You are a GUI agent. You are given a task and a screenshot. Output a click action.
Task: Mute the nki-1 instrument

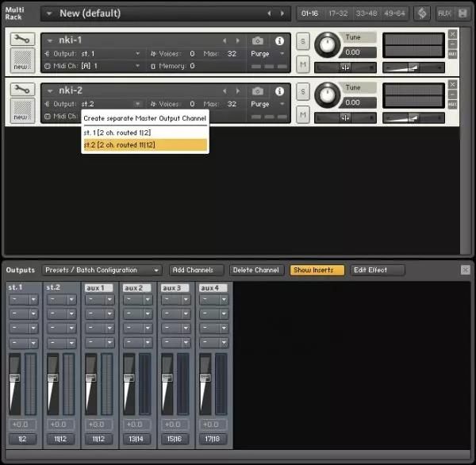[x=303, y=63]
